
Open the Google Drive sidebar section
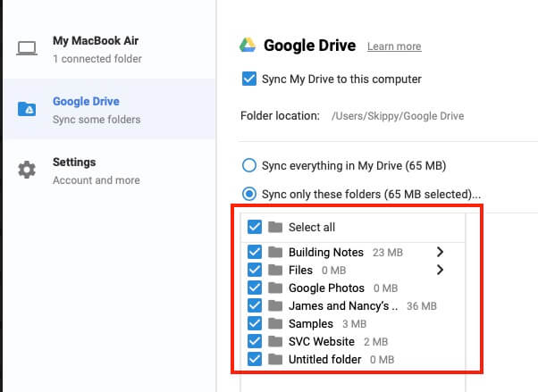[x=110, y=109]
